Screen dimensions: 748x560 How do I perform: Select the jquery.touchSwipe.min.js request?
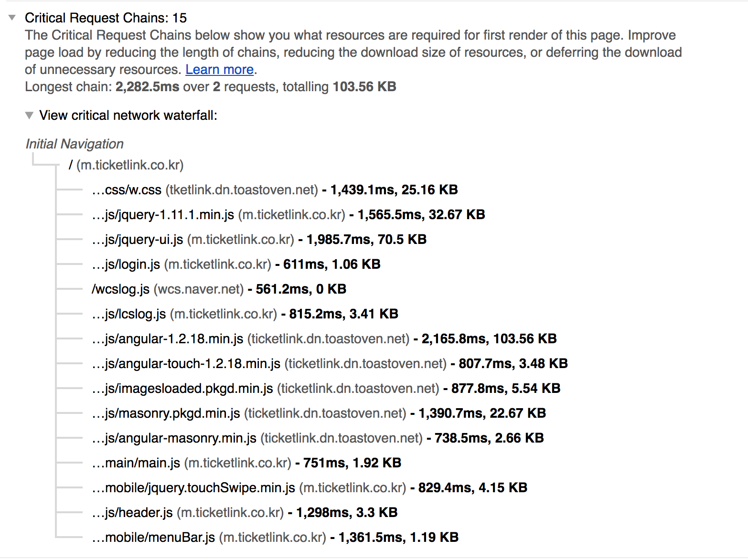(193, 488)
